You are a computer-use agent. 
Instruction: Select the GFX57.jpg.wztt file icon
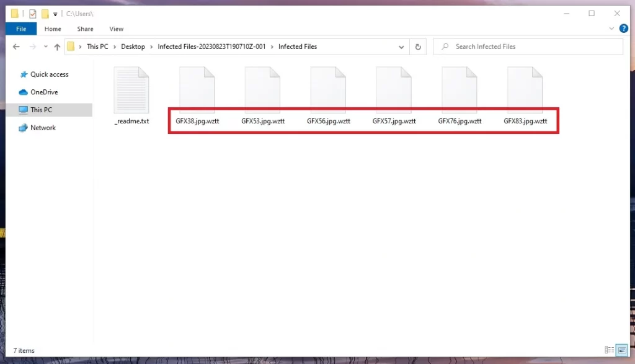394,90
